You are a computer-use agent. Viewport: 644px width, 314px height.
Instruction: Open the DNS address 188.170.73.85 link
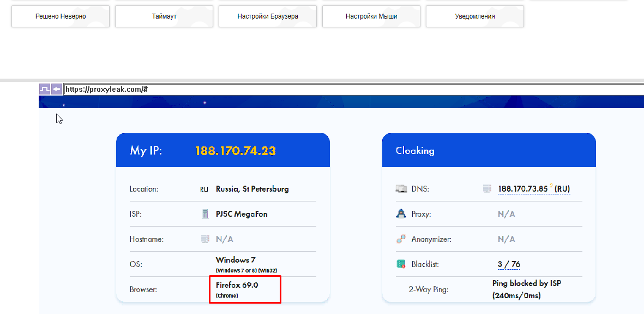[522, 189]
